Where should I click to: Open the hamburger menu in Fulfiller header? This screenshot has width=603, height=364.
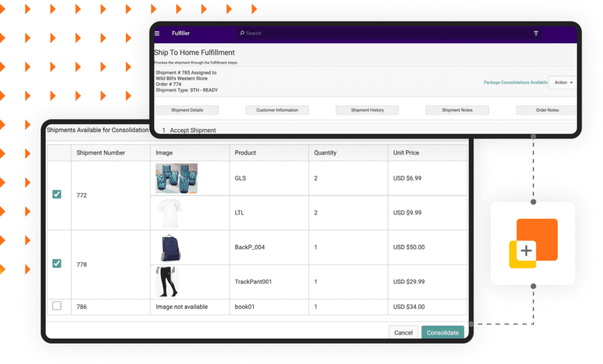[x=157, y=34]
